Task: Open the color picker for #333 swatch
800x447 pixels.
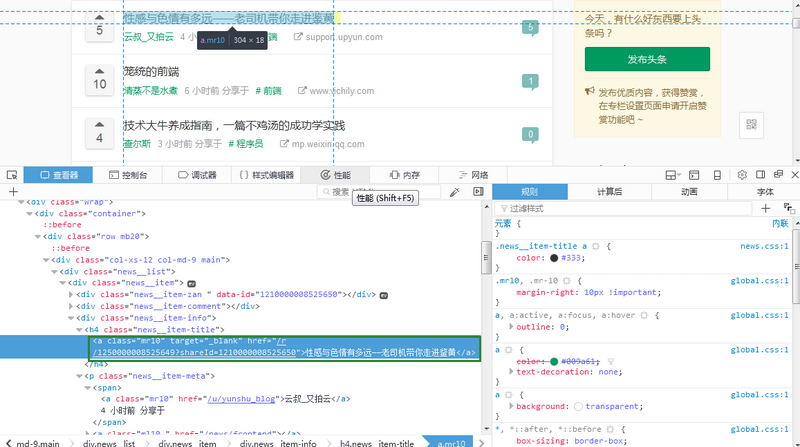Action: click(554, 258)
